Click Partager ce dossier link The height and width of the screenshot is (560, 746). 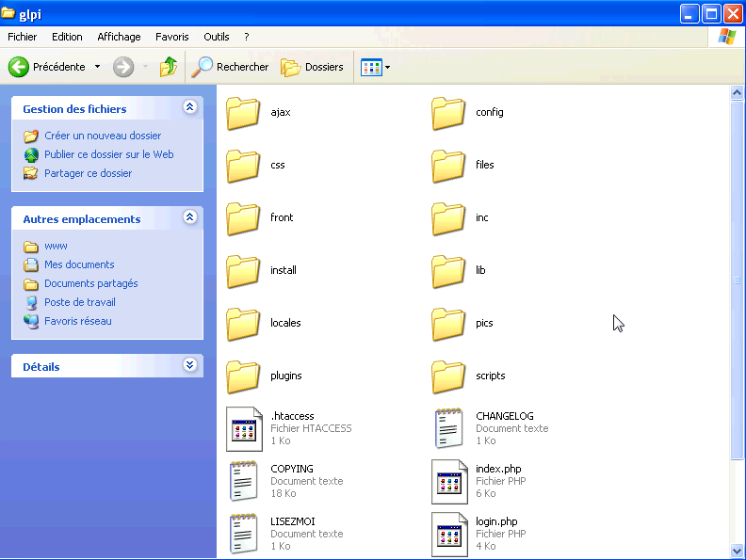[88, 173]
